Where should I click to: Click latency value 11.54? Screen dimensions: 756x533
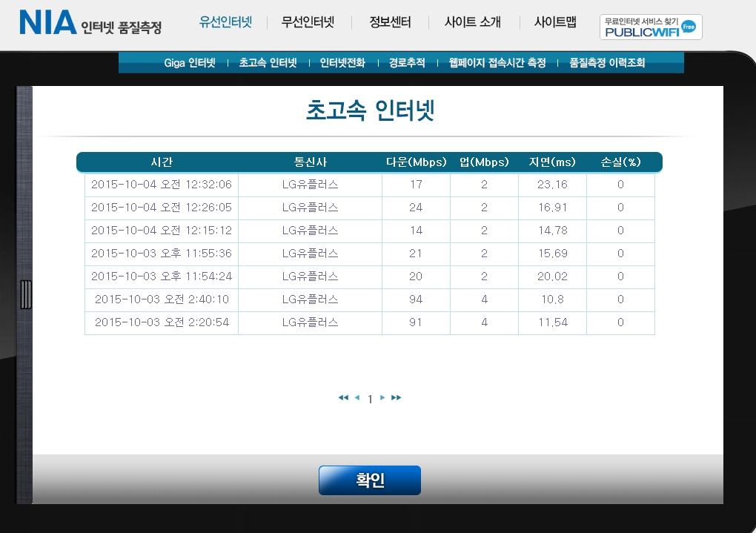coord(552,322)
